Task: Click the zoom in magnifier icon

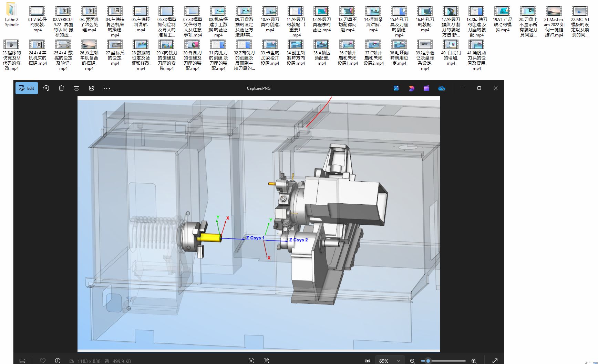Action: click(474, 361)
